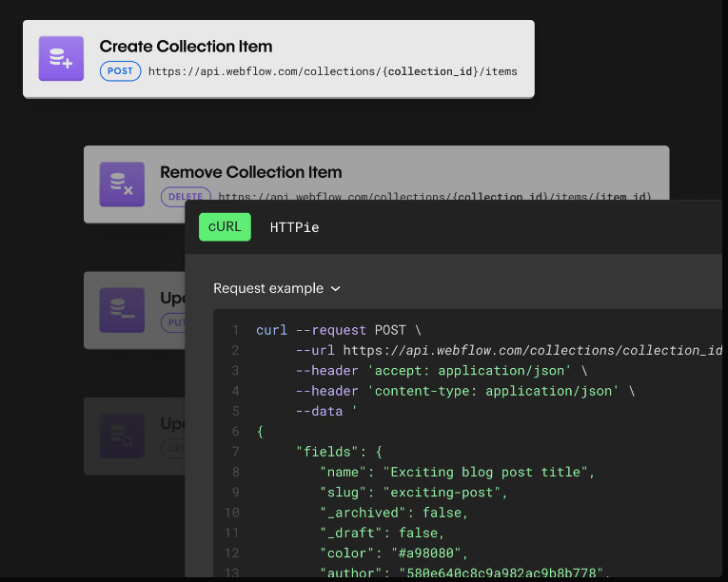Click the '"fields": {' code line
The height and width of the screenshot is (582, 728).
click(x=340, y=452)
